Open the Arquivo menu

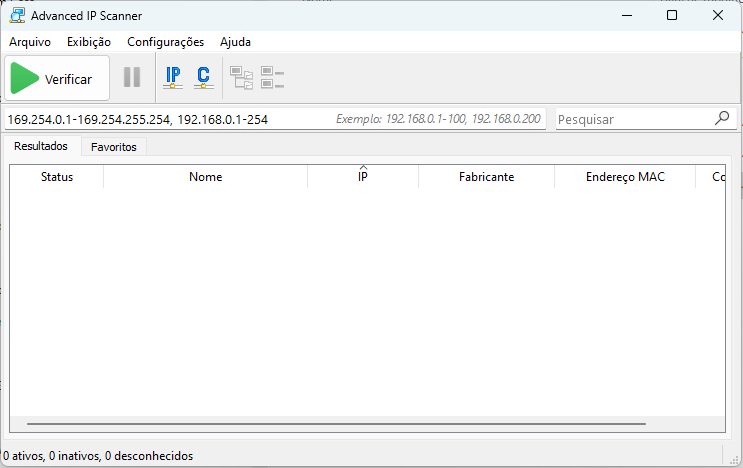[x=30, y=42]
